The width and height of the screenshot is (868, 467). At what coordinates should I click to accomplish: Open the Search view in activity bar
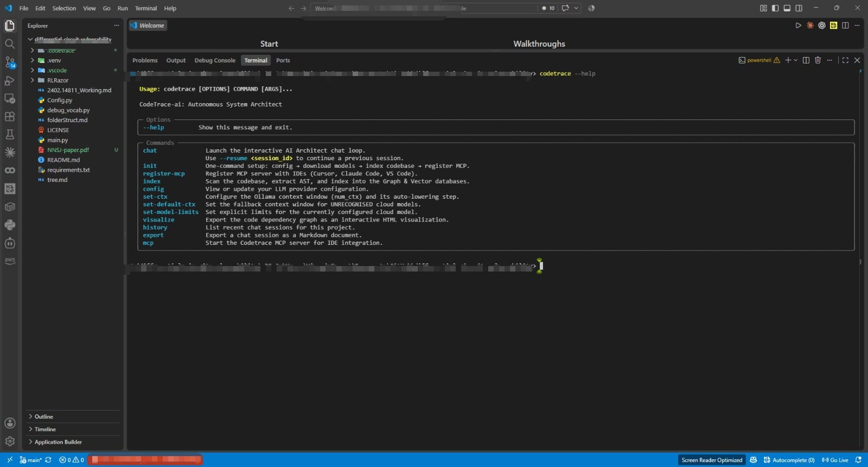tap(10, 44)
